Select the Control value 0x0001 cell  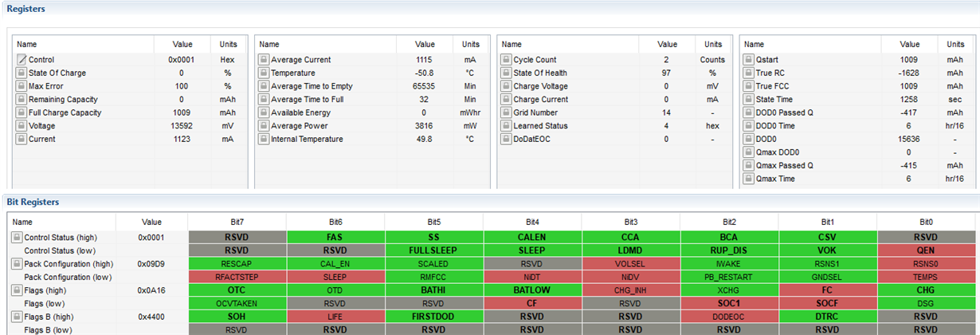(182, 60)
